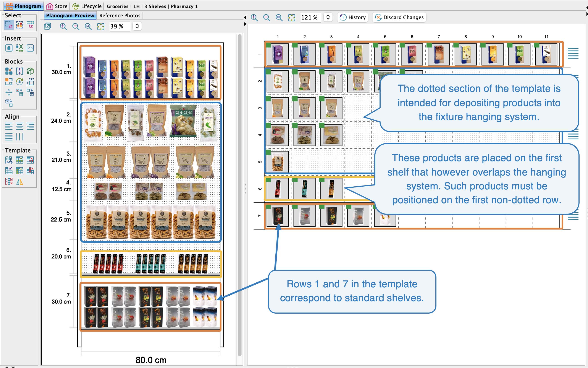Click remove template column icon with red X
Image resolution: width=588 pixels, height=368 pixels.
click(30, 171)
